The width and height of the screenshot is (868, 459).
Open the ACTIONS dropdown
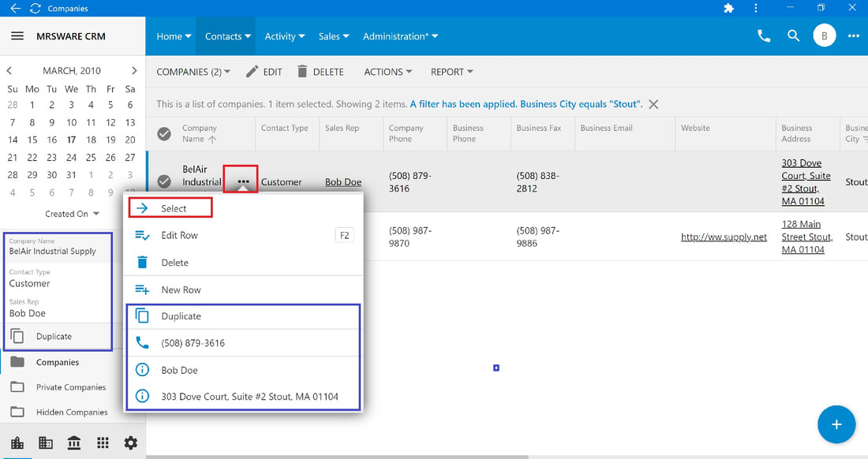click(x=388, y=72)
